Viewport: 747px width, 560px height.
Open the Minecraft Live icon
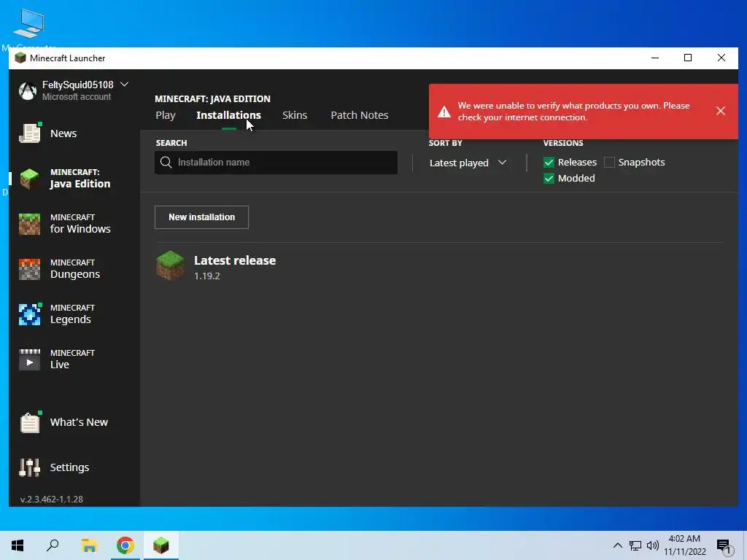[29, 359]
